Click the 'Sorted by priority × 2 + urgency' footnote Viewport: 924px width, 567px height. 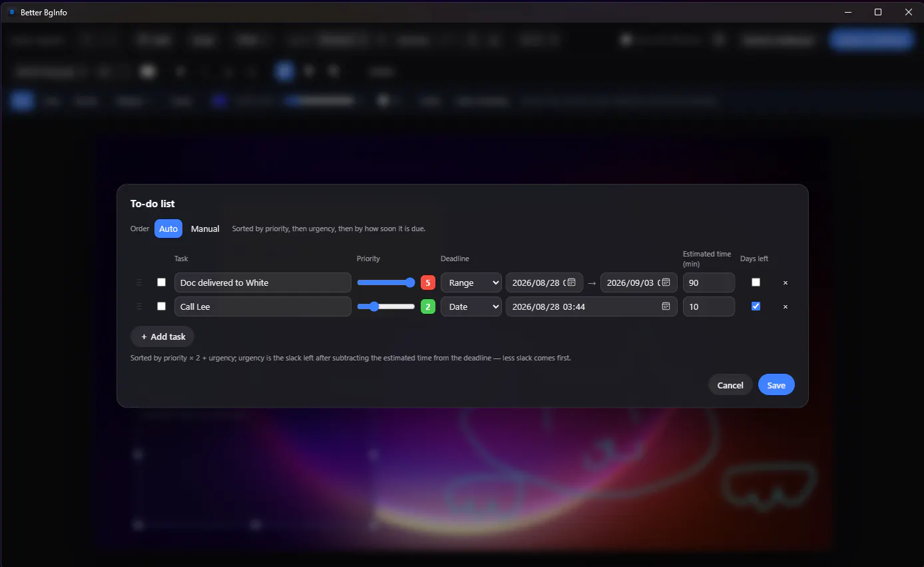[x=351, y=358]
